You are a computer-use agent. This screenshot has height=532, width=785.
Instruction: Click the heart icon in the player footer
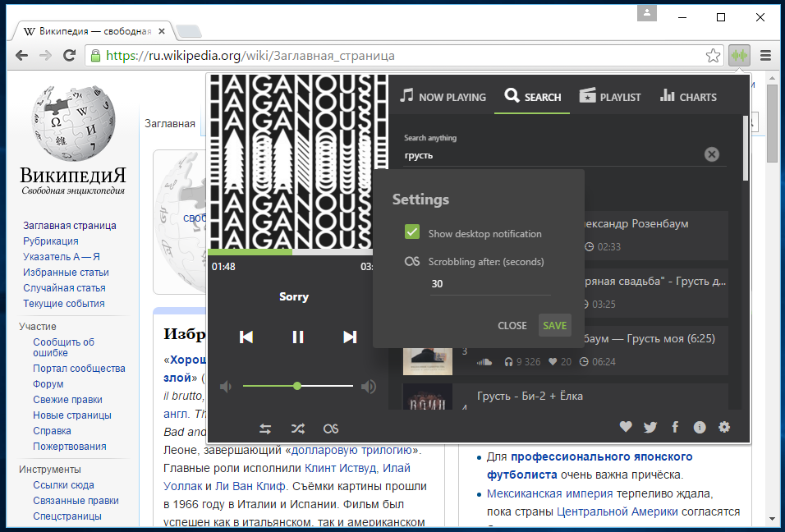626,427
